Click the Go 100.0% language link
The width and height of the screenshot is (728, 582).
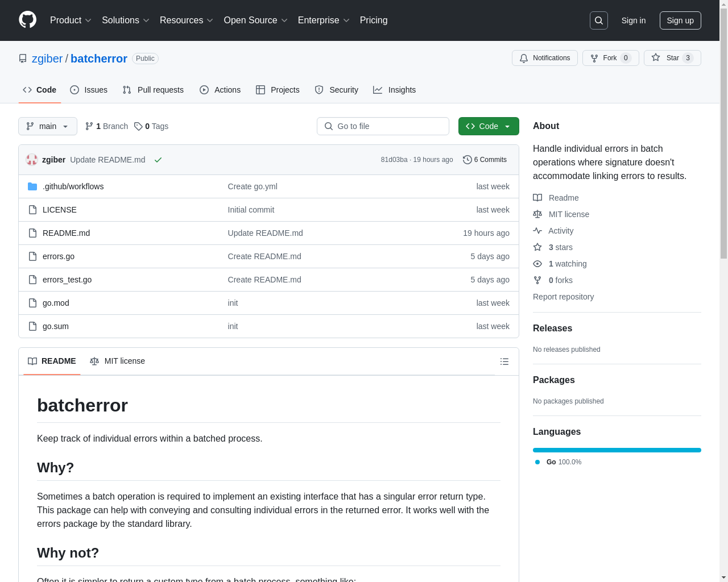coord(559,462)
